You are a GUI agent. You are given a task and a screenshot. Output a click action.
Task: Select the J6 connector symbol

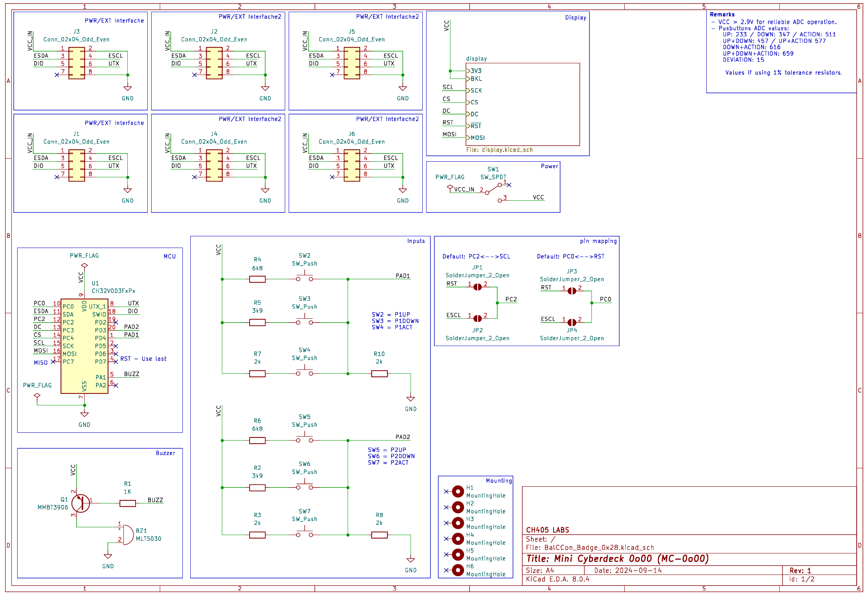pyautogui.click(x=352, y=166)
